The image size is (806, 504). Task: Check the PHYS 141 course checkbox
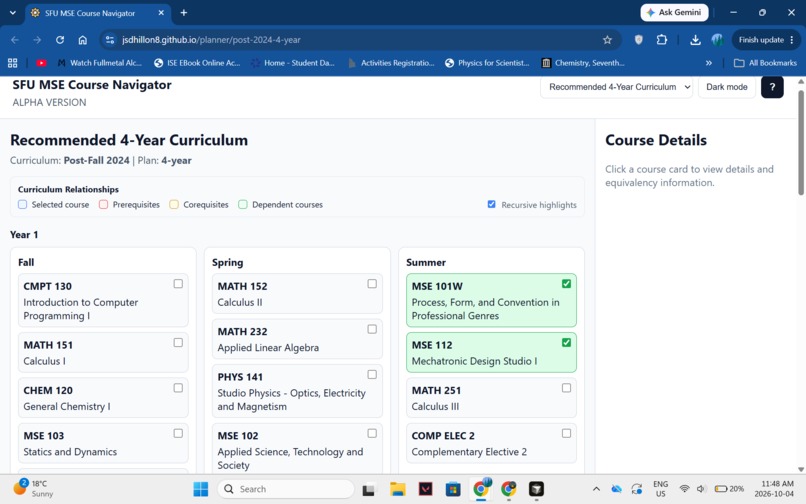372,374
